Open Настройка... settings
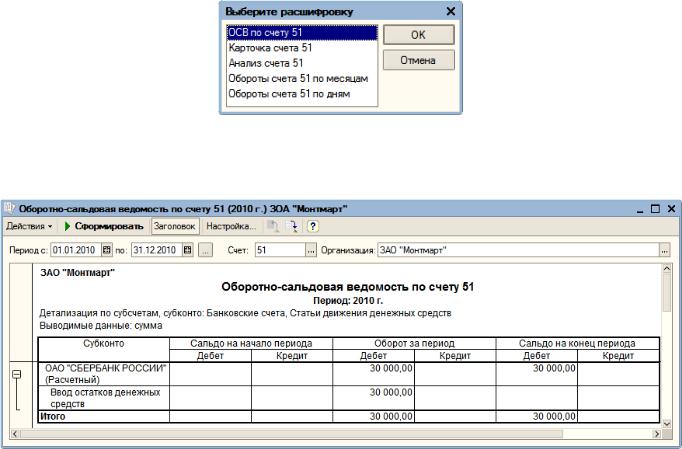The image size is (682, 449). [231, 226]
